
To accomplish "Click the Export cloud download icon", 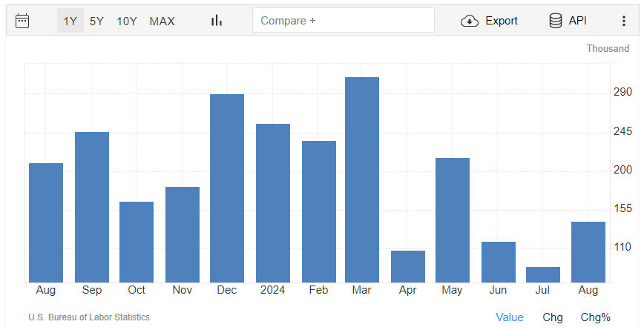I will pyautogui.click(x=470, y=21).
